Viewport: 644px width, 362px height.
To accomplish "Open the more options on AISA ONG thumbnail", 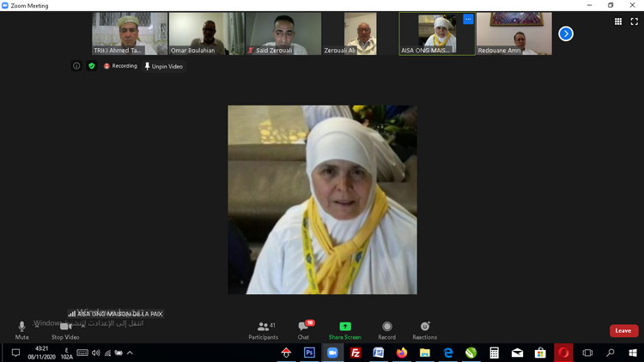I will click(x=468, y=19).
